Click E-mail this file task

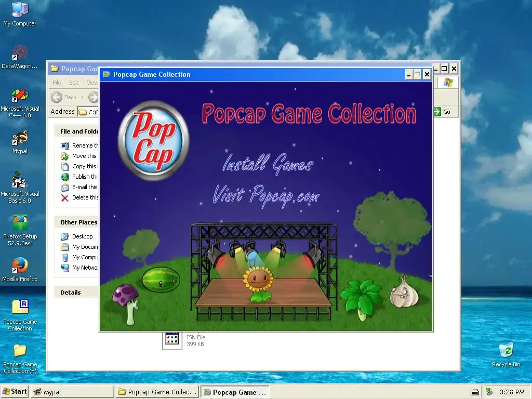(79, 187)
